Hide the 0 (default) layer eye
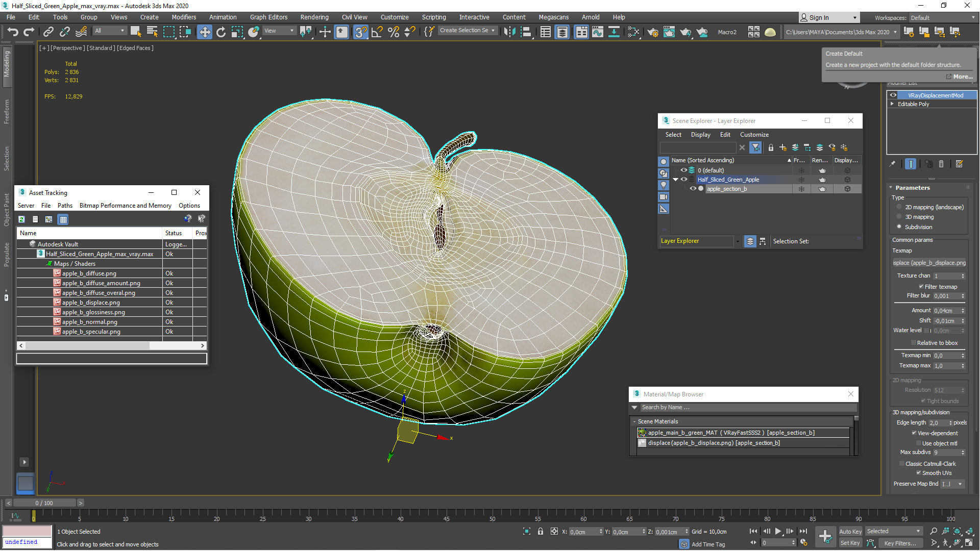This screenshot has width=980, height=551. 684,170
